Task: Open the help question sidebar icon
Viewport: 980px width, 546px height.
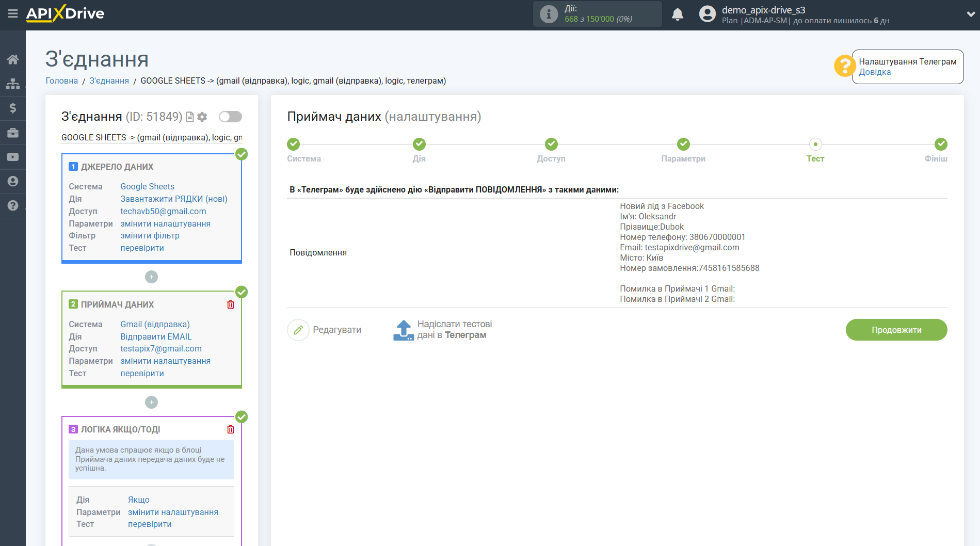Action: tap(13, 205)
